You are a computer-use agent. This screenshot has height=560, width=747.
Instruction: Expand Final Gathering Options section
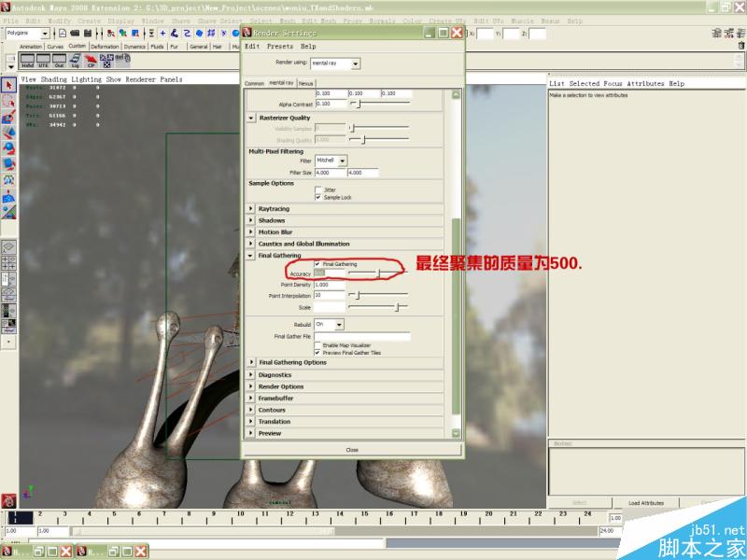click(x=251, y=362)
